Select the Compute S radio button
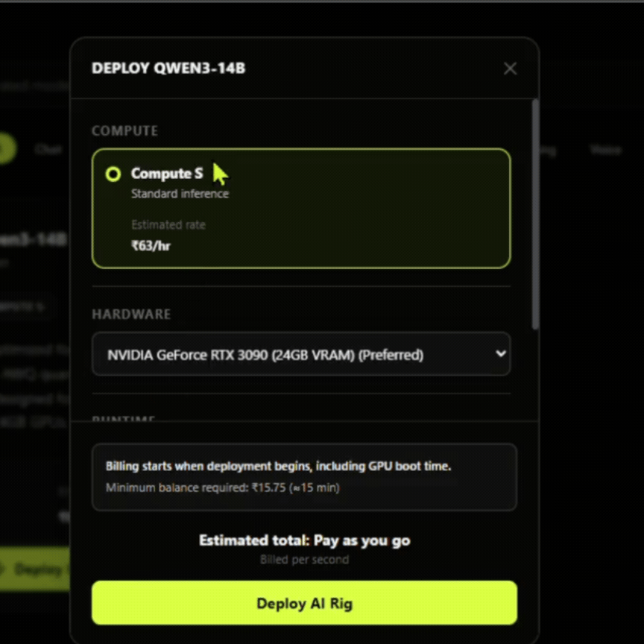 (113, 174)
